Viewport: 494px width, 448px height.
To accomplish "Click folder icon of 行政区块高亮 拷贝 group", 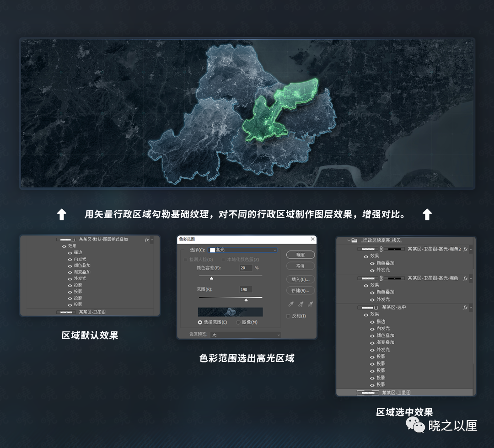I will pyautogui.click(x=354, y=240).
